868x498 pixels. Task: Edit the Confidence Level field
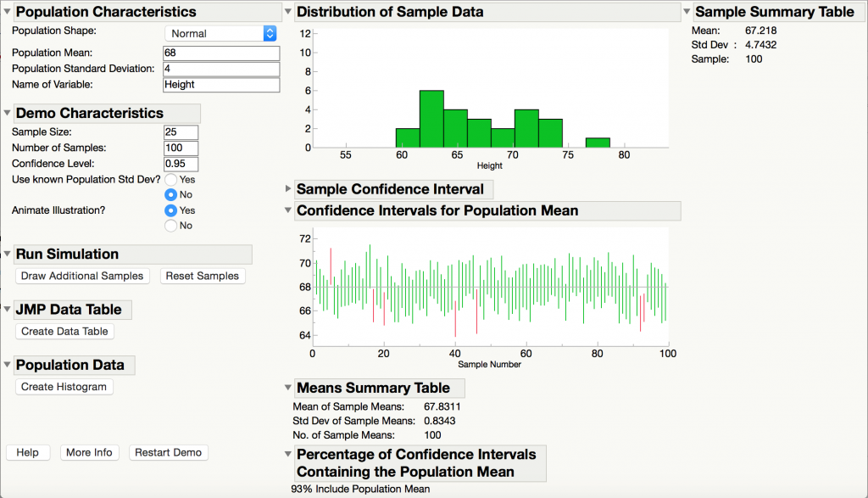point(181,164)
